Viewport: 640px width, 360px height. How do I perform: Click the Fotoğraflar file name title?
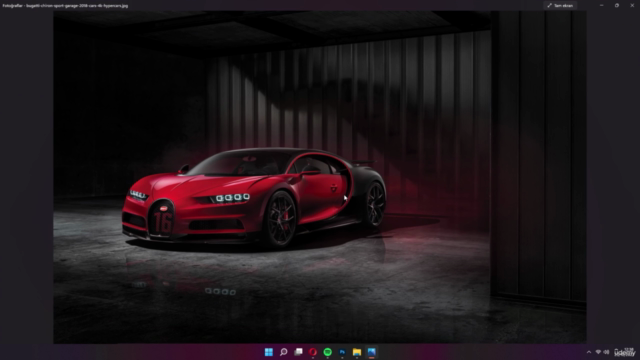[x=65, y=6]
